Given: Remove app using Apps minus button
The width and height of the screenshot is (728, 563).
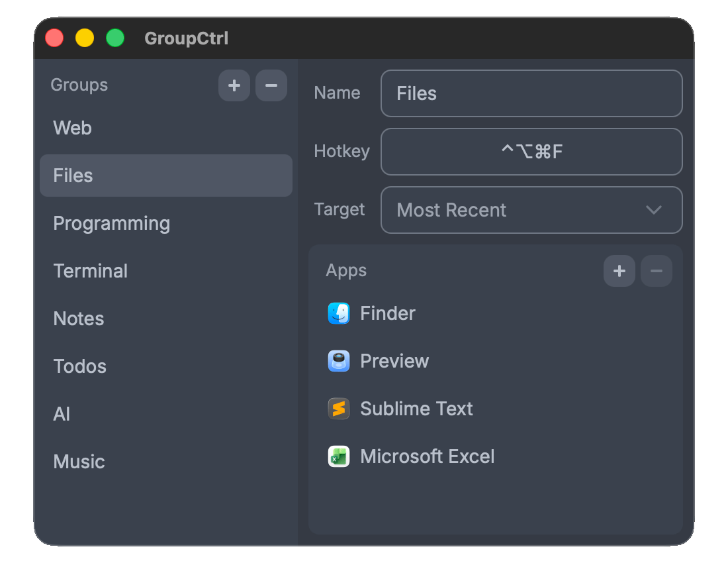Looking at the screenshot, I should point(657,271).
